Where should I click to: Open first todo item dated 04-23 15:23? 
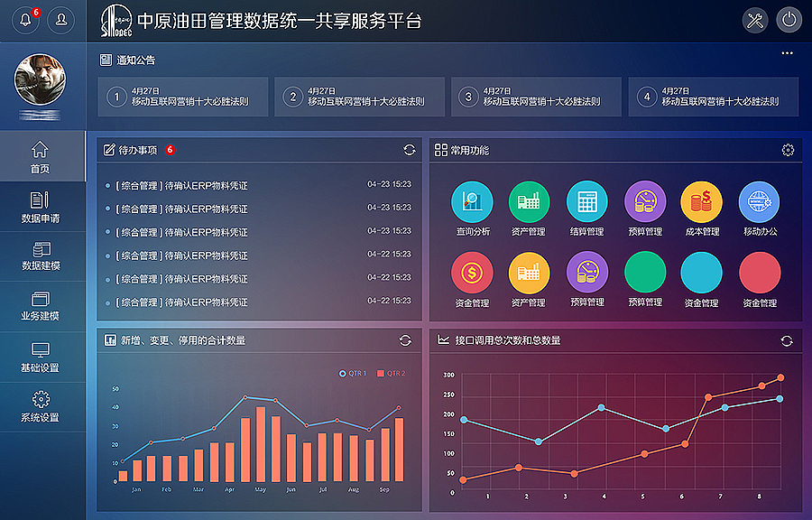pos(259,185)
